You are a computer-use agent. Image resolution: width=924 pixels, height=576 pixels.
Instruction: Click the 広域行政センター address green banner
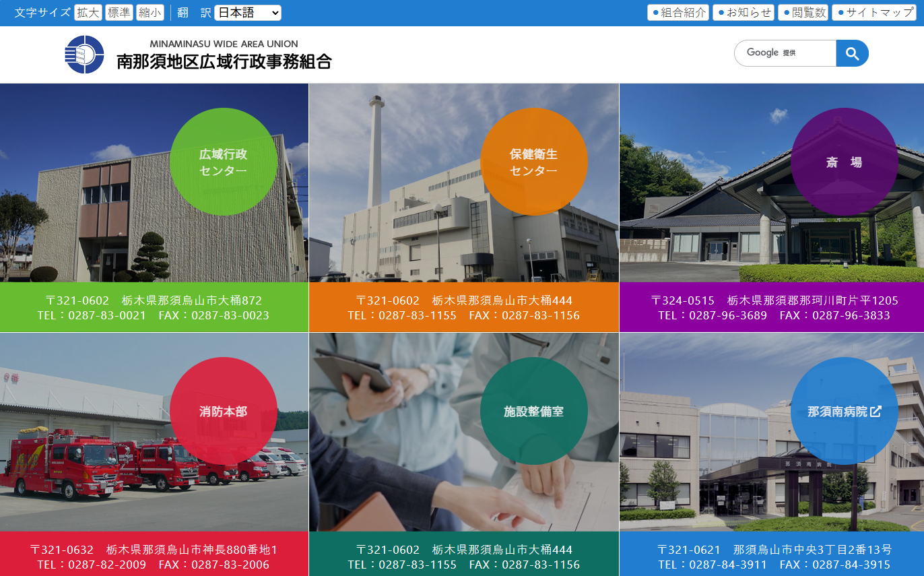[154, 307]
